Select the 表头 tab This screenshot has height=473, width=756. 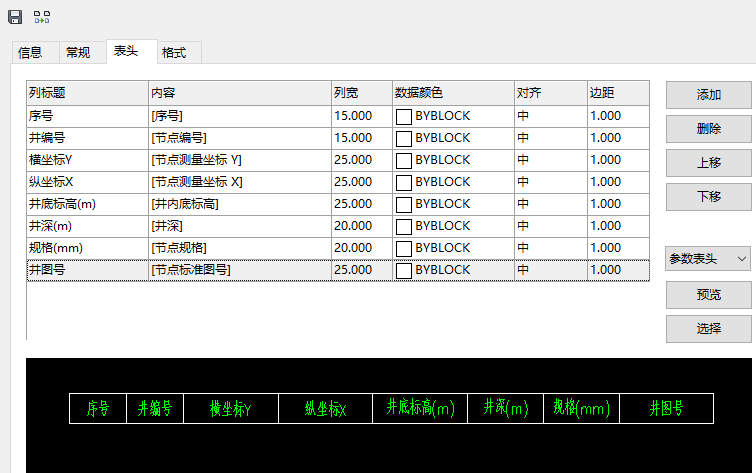pos(132,51)
